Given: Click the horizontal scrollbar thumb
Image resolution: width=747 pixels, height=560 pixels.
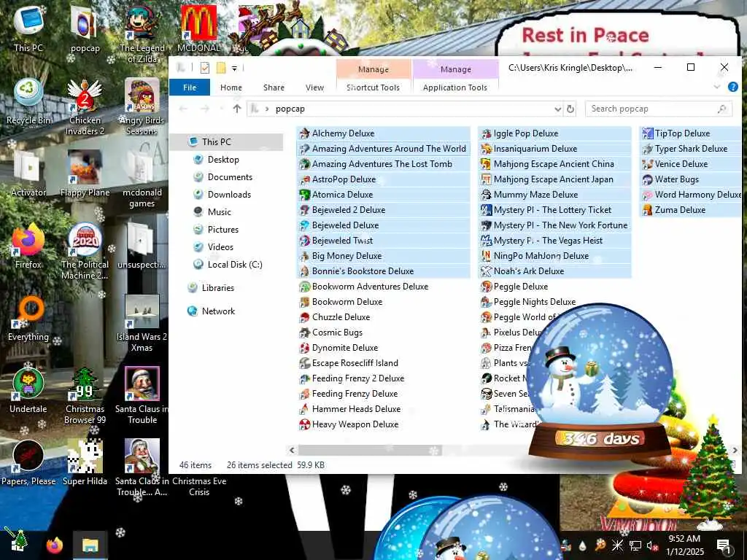Looking at the screenshot, I should [x=370, y=450].
